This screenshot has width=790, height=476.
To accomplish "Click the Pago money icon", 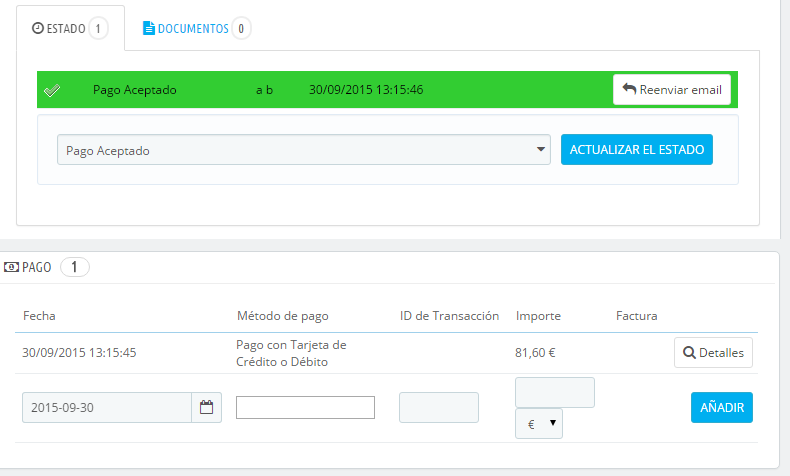I will pyautogui.click(x=11, y=267).
